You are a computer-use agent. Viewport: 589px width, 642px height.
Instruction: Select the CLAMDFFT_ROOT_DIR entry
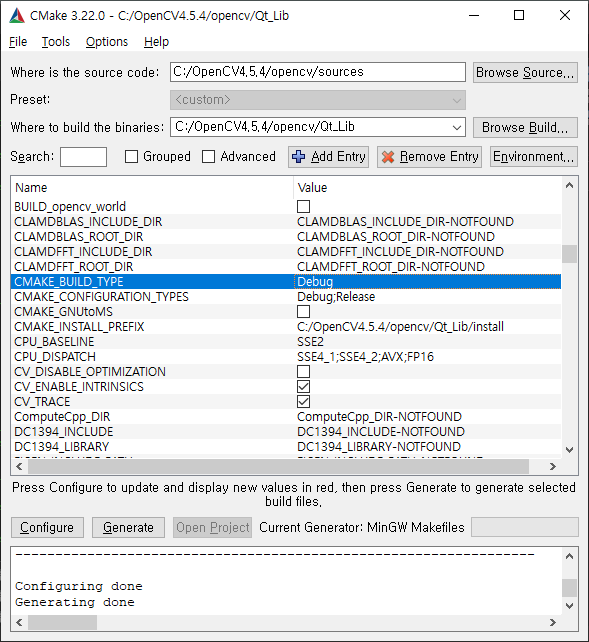pyautogui.click(x=74, y=267)
